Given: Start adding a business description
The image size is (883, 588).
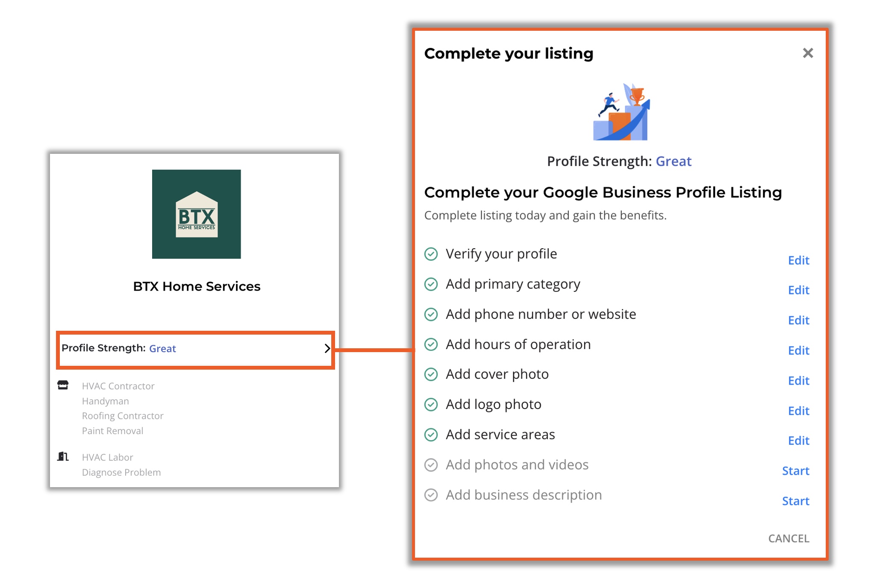Looking at the screenshot, I should click(x=795, y=501).
